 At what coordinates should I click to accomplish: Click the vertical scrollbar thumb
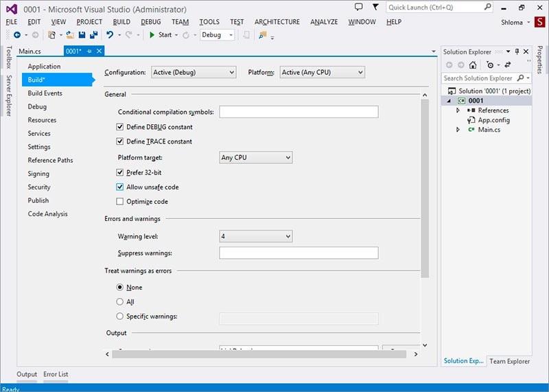(425, 189)
